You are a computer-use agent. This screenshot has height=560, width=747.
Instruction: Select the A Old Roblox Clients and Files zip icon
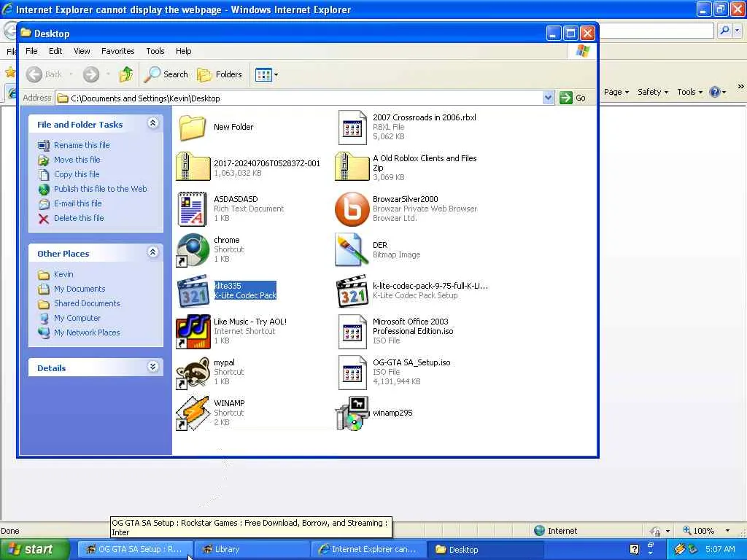(x=352, y=167)
